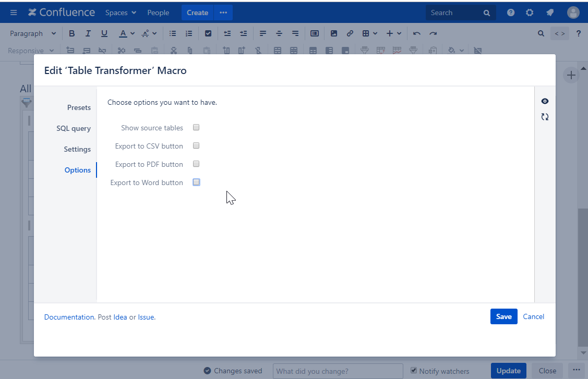Open the Documentation link

[x=69, y=317]
